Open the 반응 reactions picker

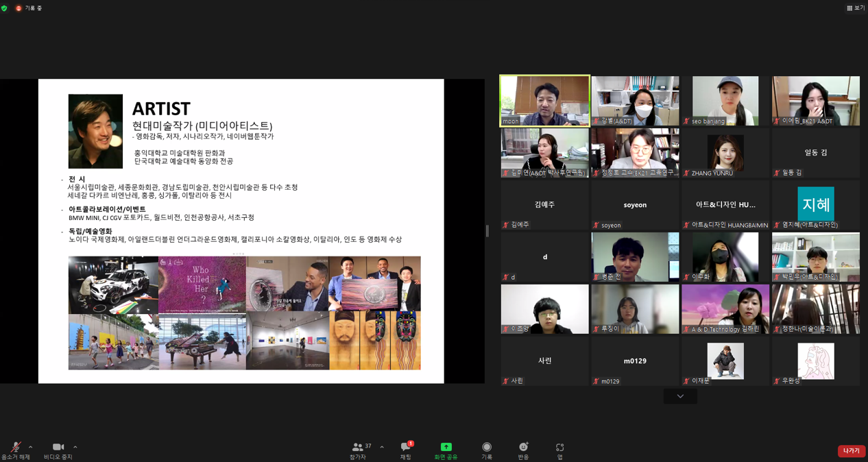coord(523,447)
